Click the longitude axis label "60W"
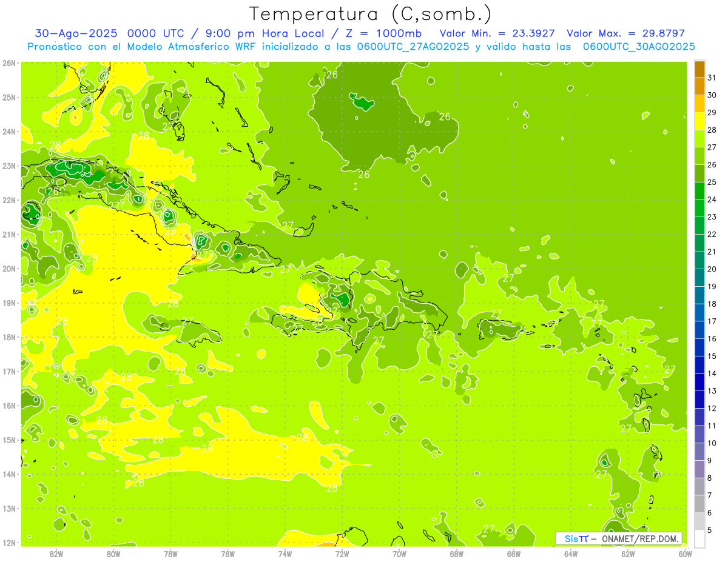This screenshot has height=562, width=728. point(686,554)
